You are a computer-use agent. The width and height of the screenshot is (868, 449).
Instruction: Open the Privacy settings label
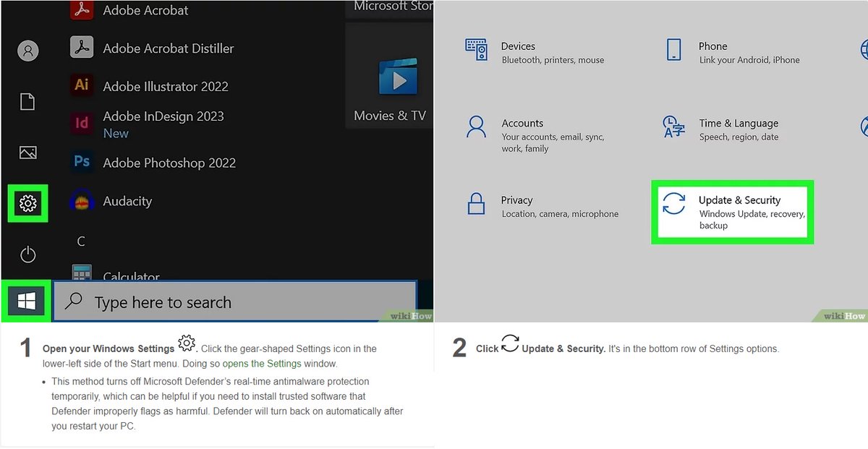[516, 200]
